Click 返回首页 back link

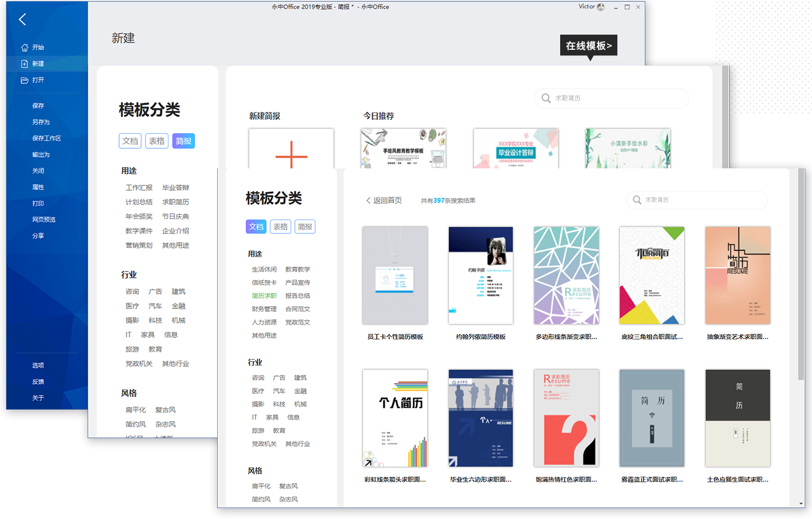(384, 201)
